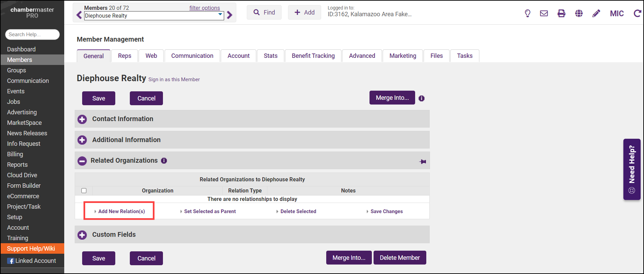Switch to the Benefit Tracking tab
This screenshot has width=644, height=274.
tap(313, 56)
